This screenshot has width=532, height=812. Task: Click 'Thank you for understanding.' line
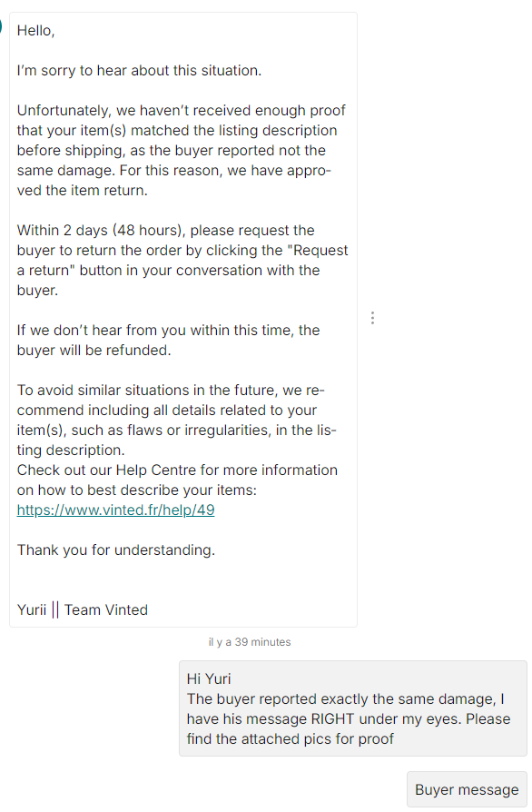tap(116, 550)
